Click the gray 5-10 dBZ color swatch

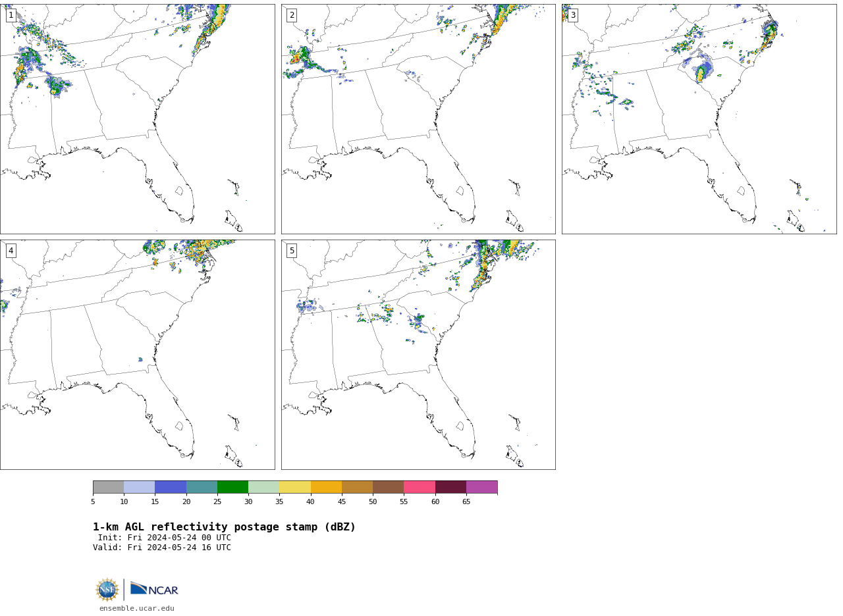pyautogui.click(x=108, y=487)
